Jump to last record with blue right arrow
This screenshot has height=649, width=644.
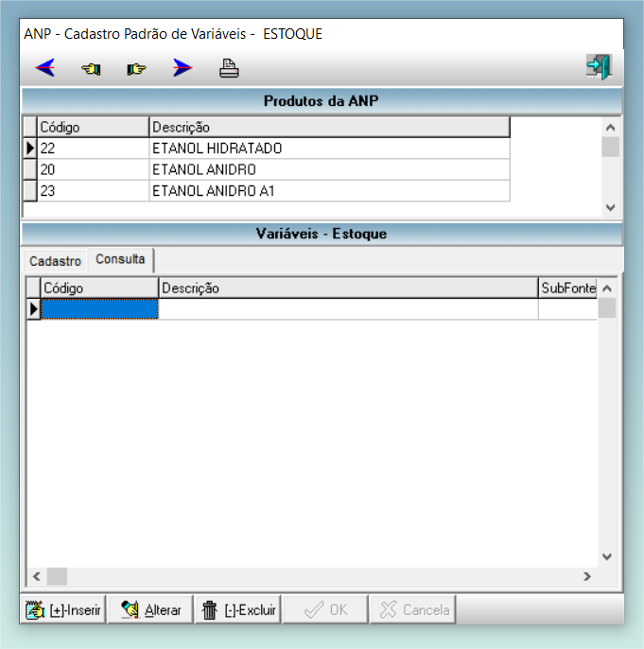pos(183,67)
